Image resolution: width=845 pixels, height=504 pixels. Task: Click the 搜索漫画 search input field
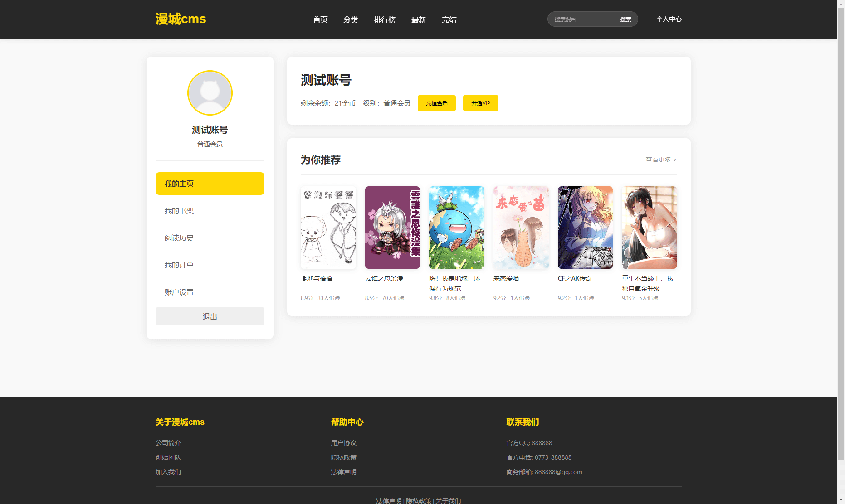(583, 19)
